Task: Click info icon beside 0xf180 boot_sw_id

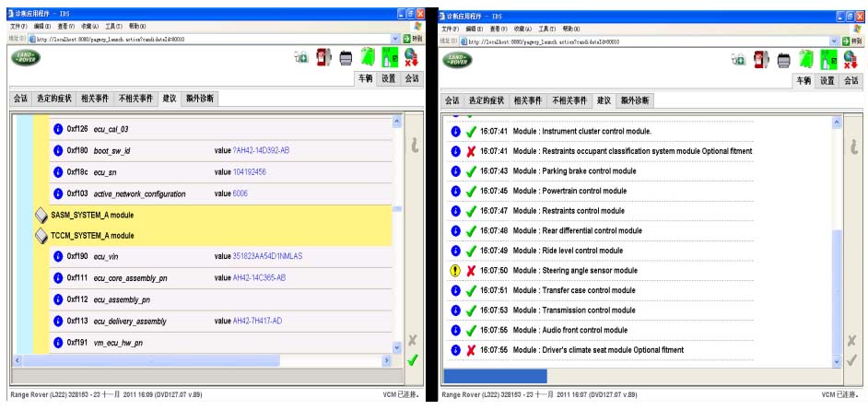Action: (58, 150)
